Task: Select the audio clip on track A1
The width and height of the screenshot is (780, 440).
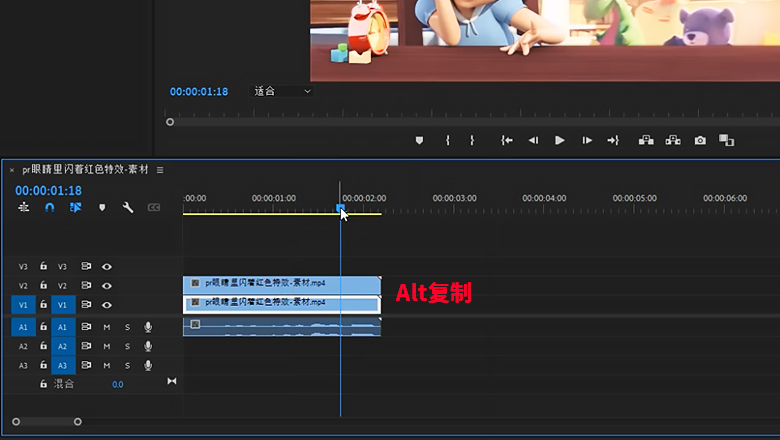Action: (282, 327)
